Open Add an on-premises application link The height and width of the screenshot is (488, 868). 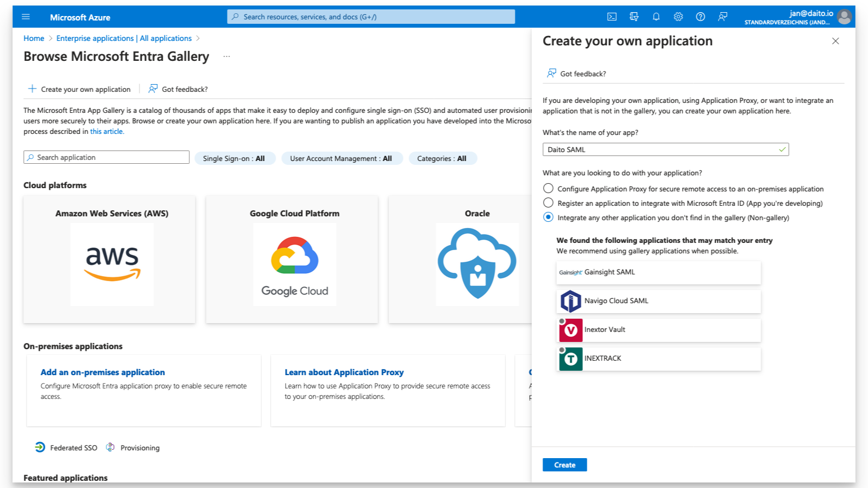point(102,372)
